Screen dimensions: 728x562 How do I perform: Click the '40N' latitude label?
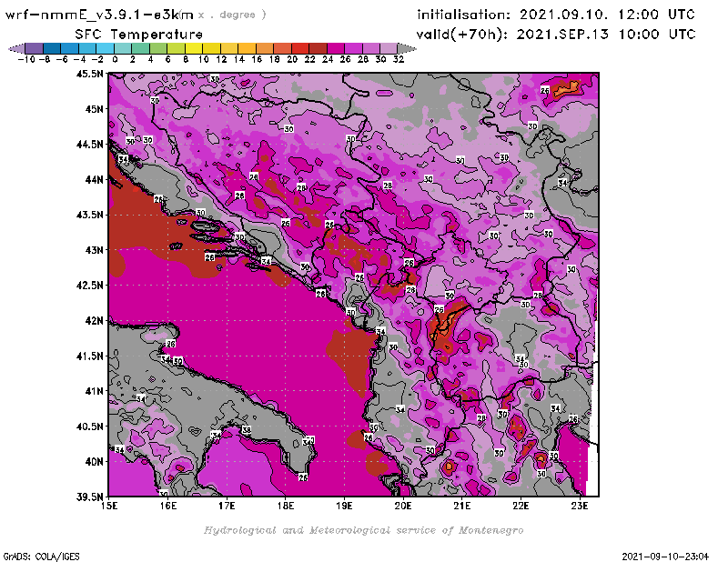click(x=94, y=461)
